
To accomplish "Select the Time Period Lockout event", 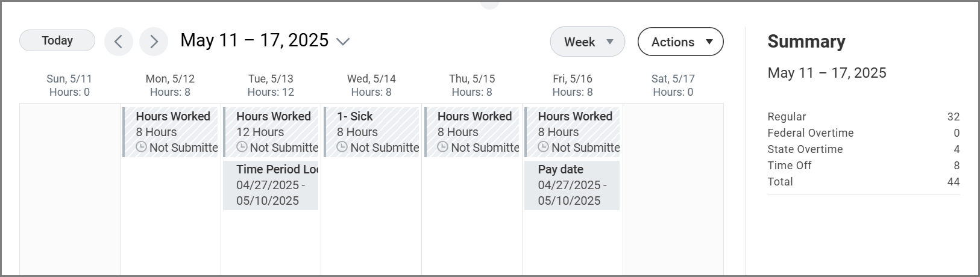I will 271,185.
